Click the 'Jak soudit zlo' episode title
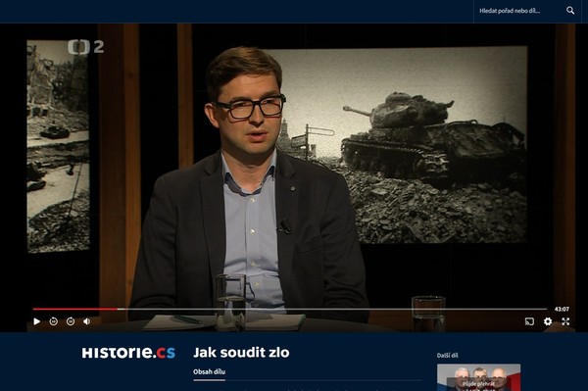This screenshot has width=588, height=391. 241,353
